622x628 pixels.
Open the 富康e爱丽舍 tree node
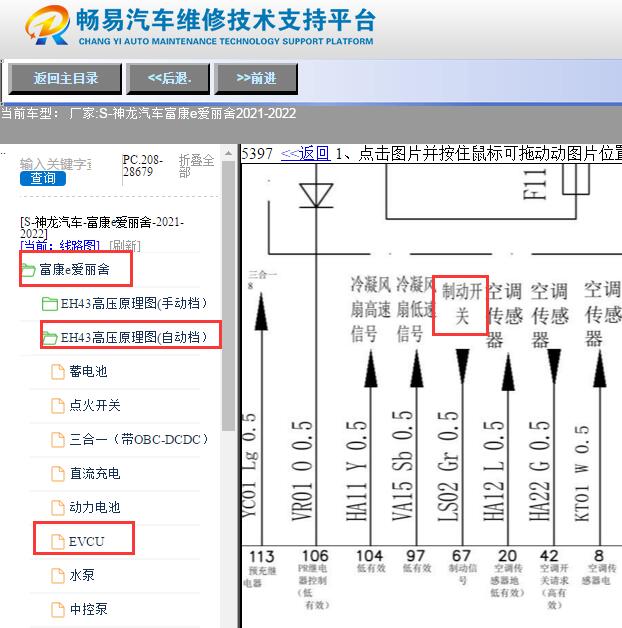coord(74,270)
